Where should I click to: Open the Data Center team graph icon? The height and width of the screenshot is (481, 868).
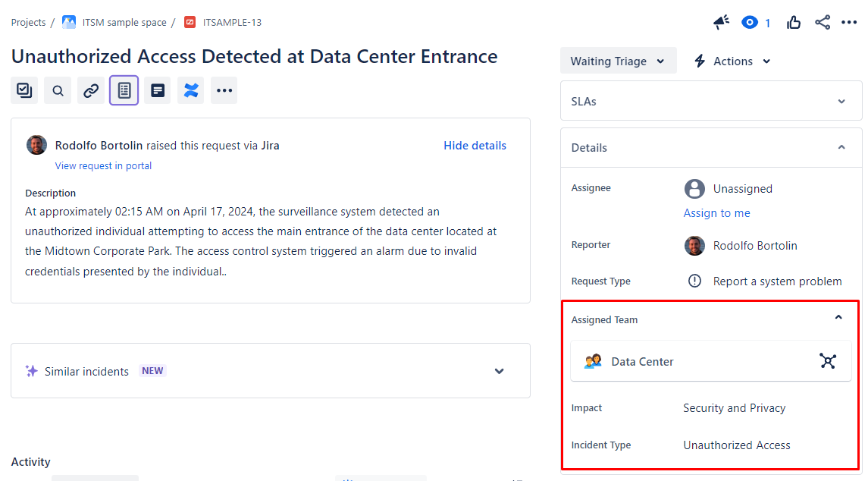click(x=828, y=361)
